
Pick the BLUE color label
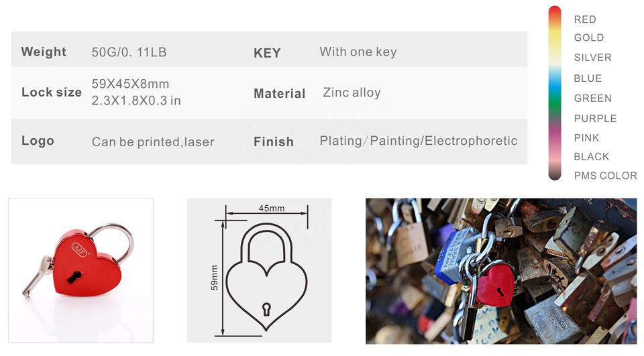[x=588, y=78]
